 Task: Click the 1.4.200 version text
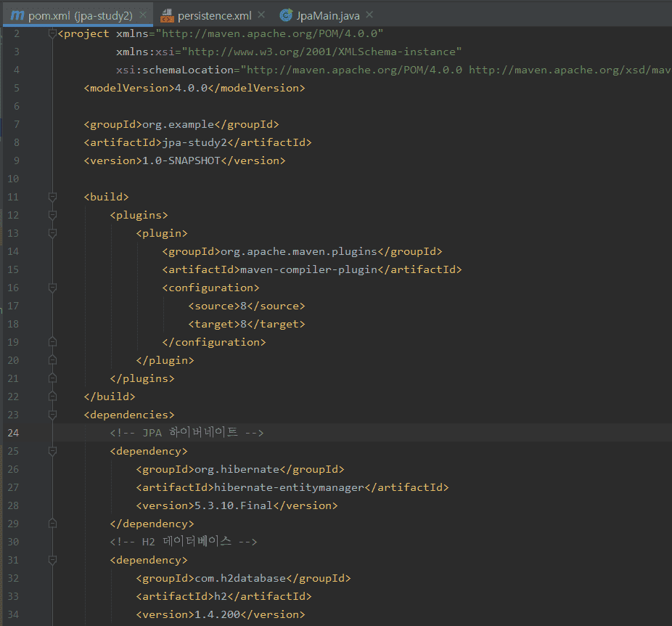coord(217,614)
